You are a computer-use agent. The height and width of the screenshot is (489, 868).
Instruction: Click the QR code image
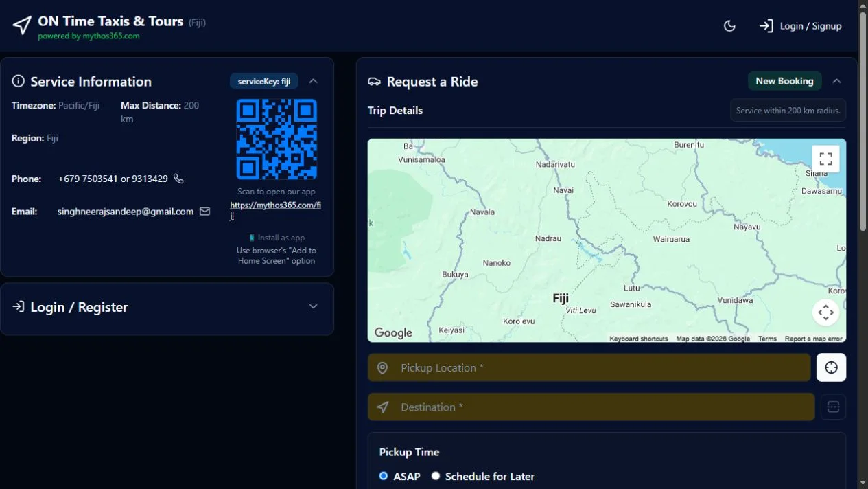(277, 139)
